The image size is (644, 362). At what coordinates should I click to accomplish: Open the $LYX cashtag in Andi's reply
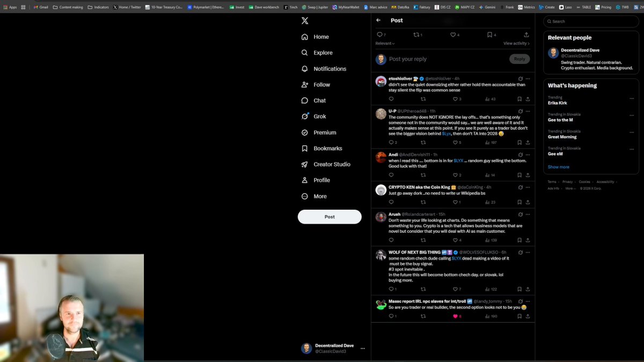458,160
